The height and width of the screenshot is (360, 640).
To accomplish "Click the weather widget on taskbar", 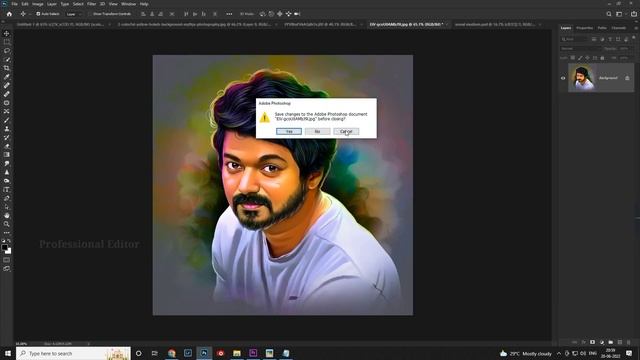I will (x=525, y=353).
